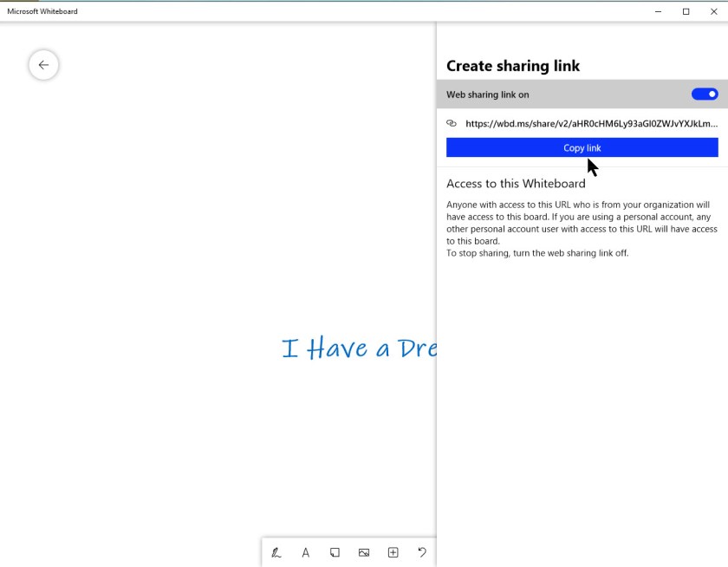Add a sticky note from toolbar
728x567 pixels.
335,552
